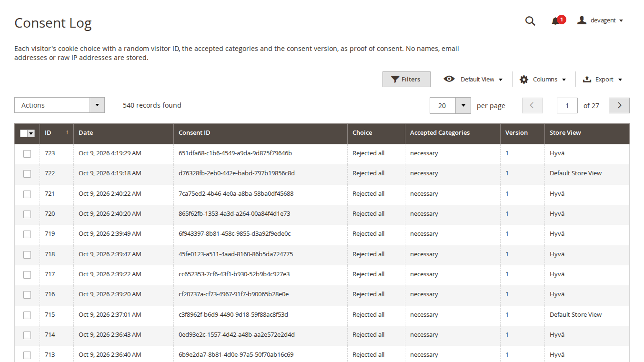Expand the Actions dropdown

pyautogui.click(x=60, y=105)
